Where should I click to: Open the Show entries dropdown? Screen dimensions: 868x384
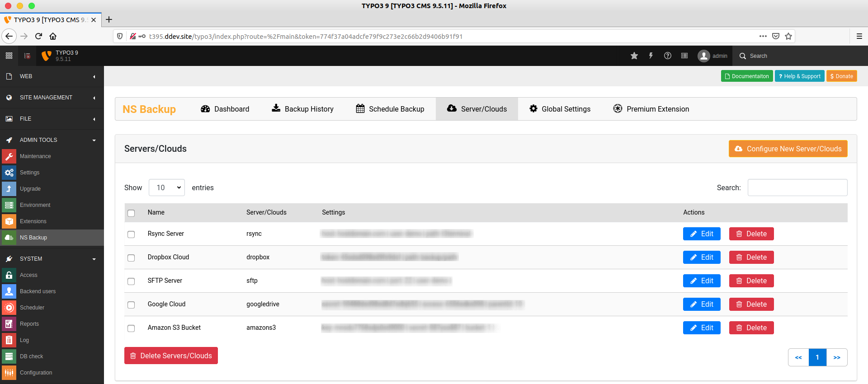click(166, 187)
